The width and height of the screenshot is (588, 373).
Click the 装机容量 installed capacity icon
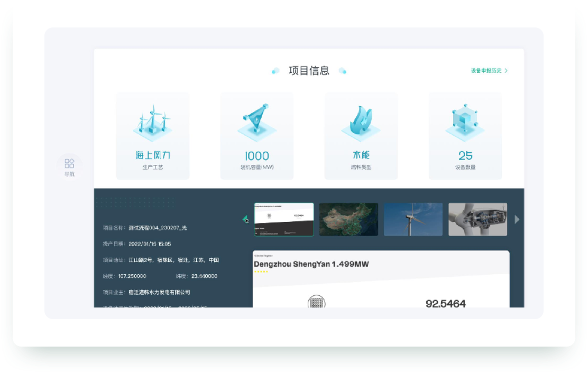point(256,120)
